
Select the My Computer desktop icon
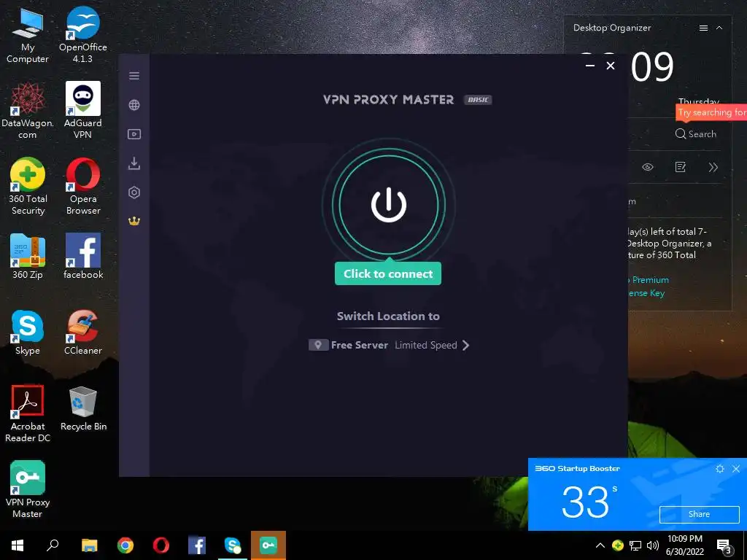[x=28, y=36]
